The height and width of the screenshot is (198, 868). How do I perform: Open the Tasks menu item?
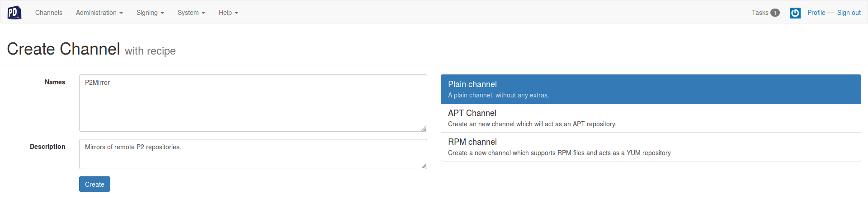(765, 13)
